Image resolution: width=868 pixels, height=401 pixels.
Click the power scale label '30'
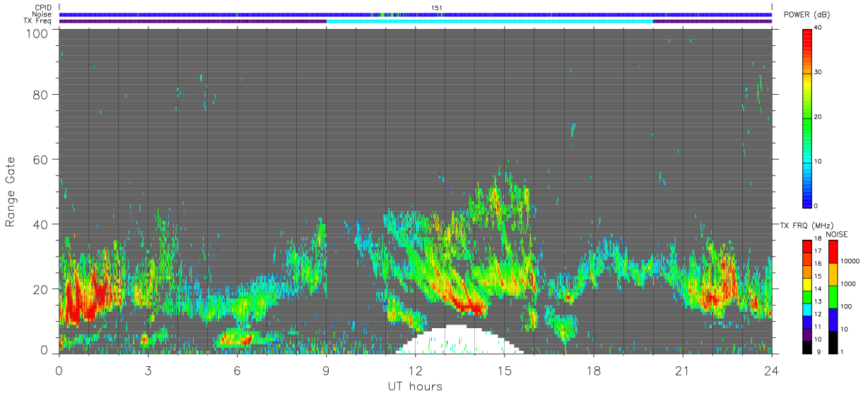click(818, 73)
